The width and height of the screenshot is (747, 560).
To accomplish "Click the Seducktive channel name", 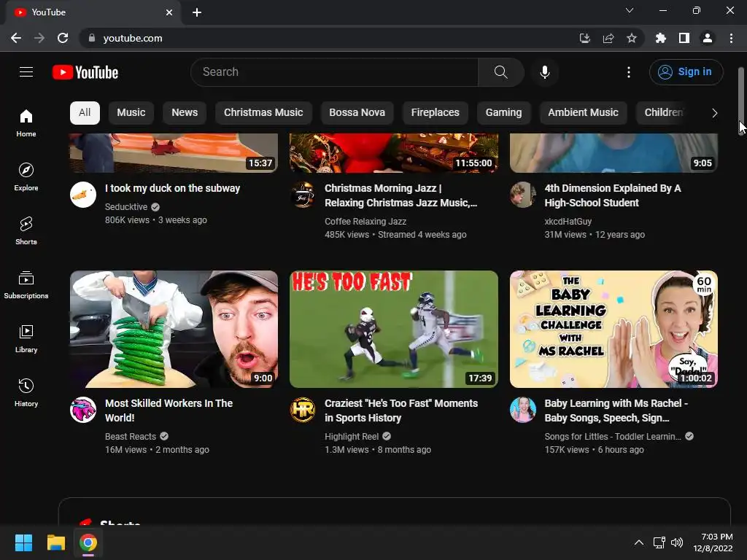I will (x=126, y=207).
